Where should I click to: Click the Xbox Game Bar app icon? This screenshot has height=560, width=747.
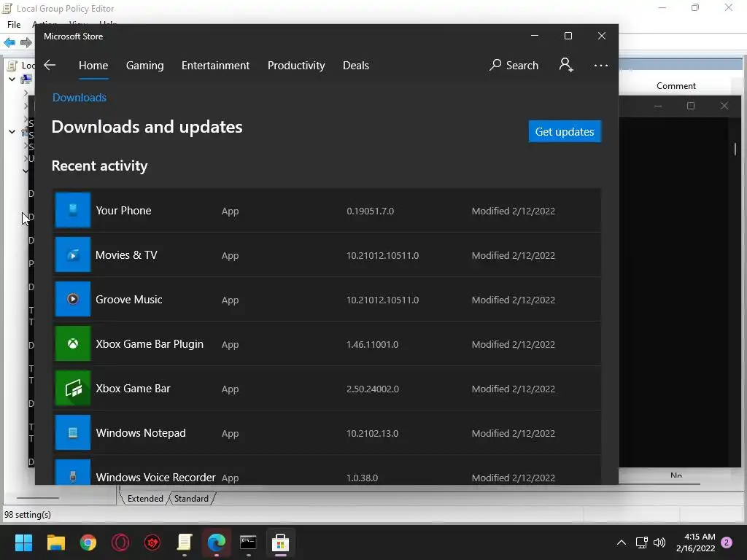(73, 388)
